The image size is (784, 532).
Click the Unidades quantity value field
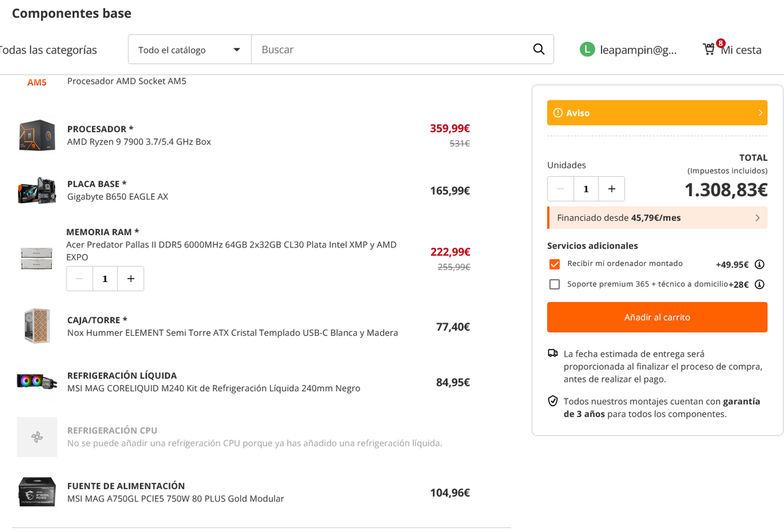coord(586,189)
